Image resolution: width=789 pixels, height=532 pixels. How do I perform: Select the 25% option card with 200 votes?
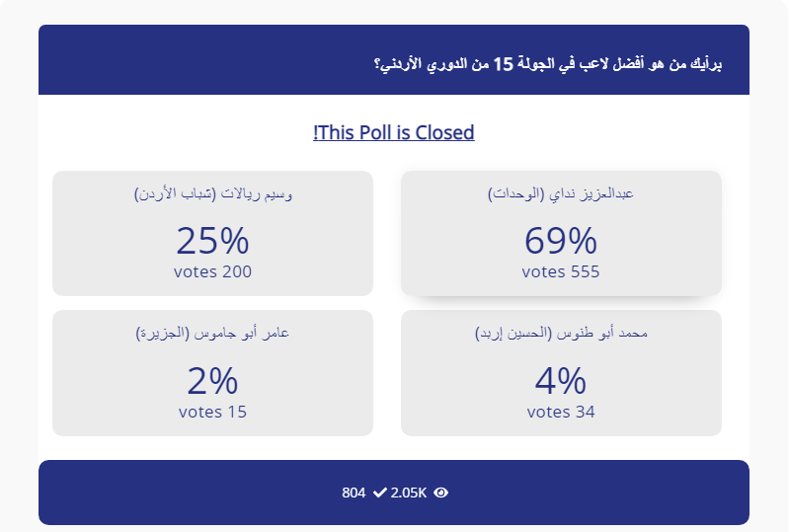tap(212, 233)
